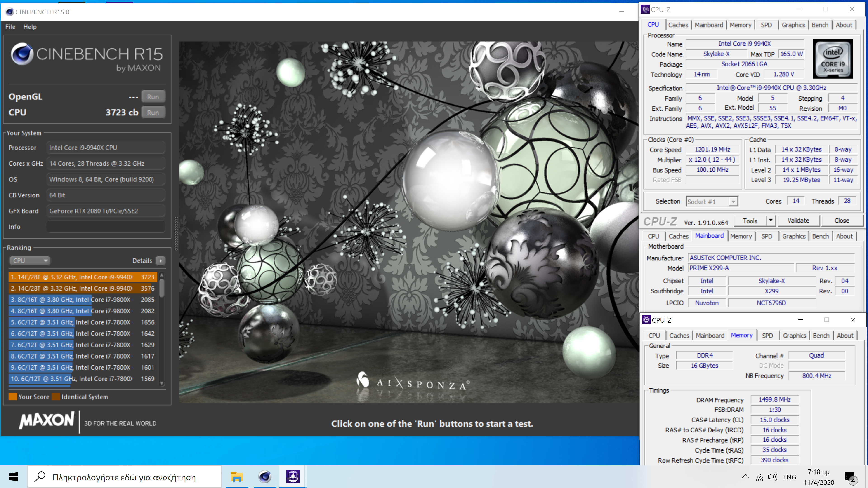Image resolution: width=868 pixels, height=488 pixels.
Task: Switch to Mainboard tab in top CPU-Z window
Action: click(x=709, y=25)
